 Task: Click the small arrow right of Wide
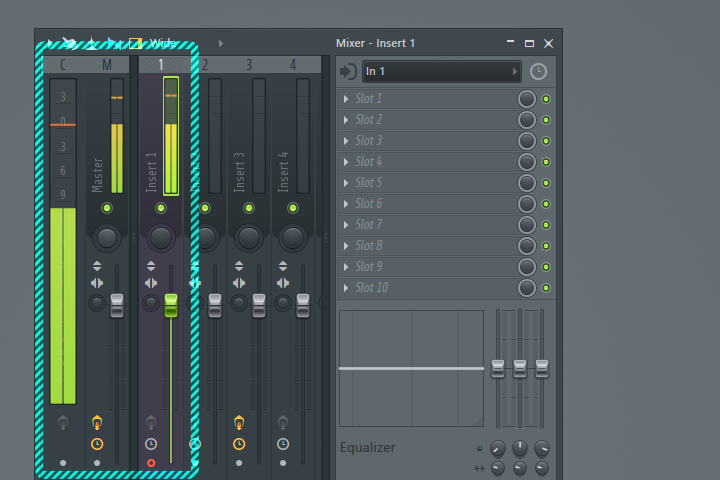point(221,43)
